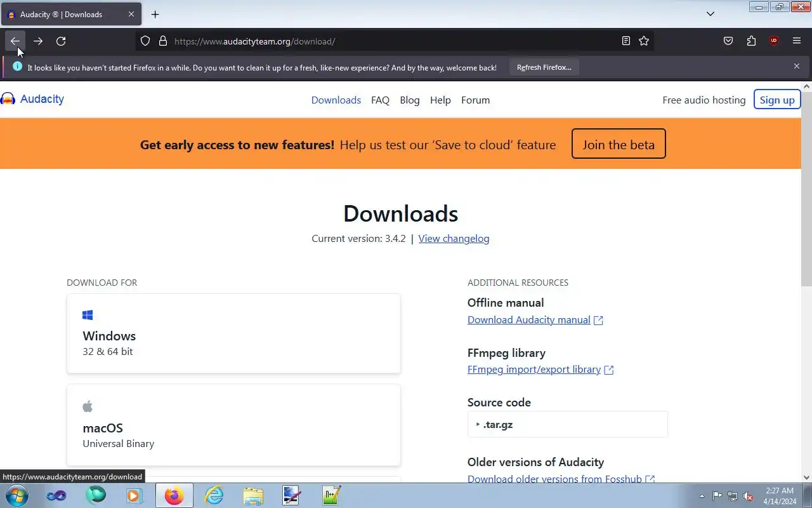Open the Windows Start menu
812x508 pixels.
click(x=16, y=495)
